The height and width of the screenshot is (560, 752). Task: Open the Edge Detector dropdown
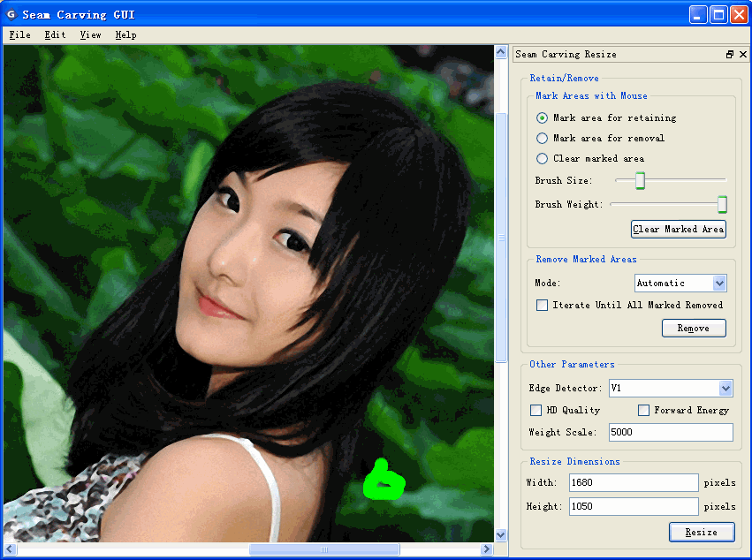pyautogui.click(x=671, y=388)
